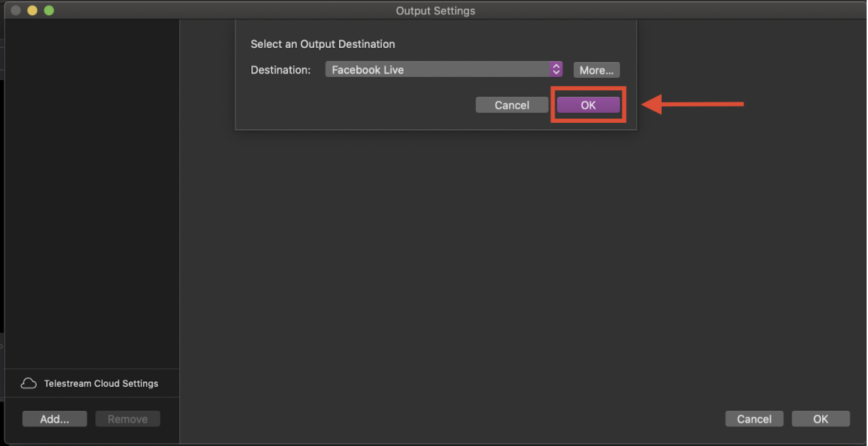
Task: Cancel the Select an Output Destination sheet
Action: 512,105
